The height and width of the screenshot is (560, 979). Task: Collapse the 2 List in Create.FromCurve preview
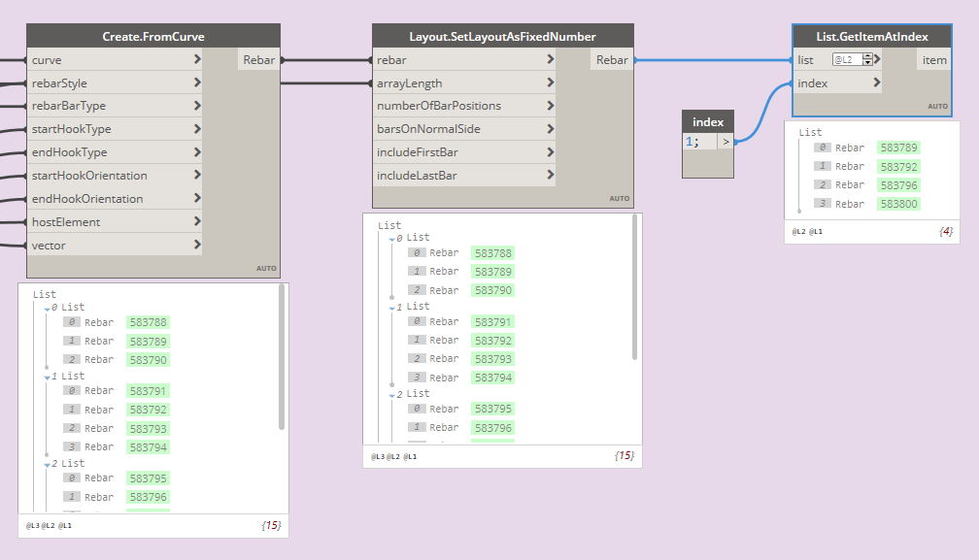pos(48,465)
